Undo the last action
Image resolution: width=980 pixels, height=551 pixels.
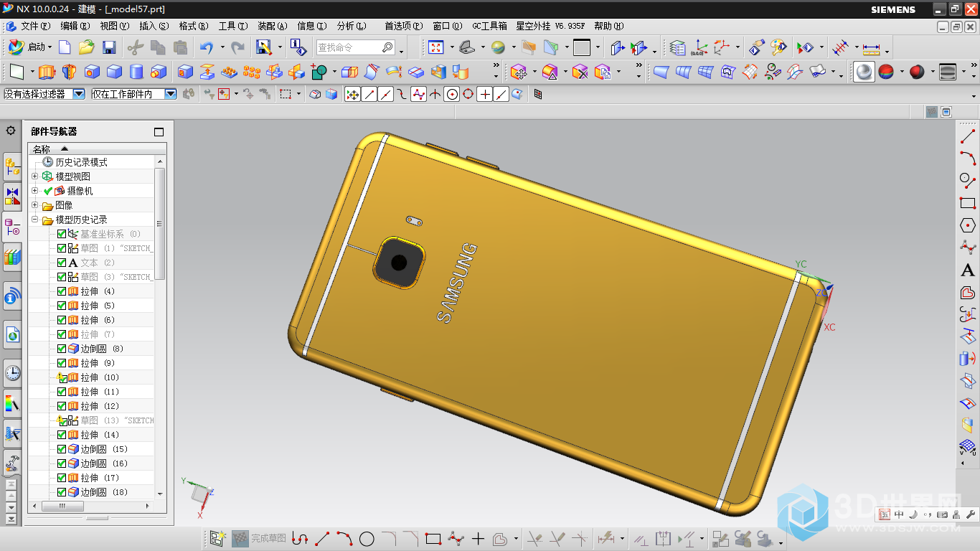point(207,47)
